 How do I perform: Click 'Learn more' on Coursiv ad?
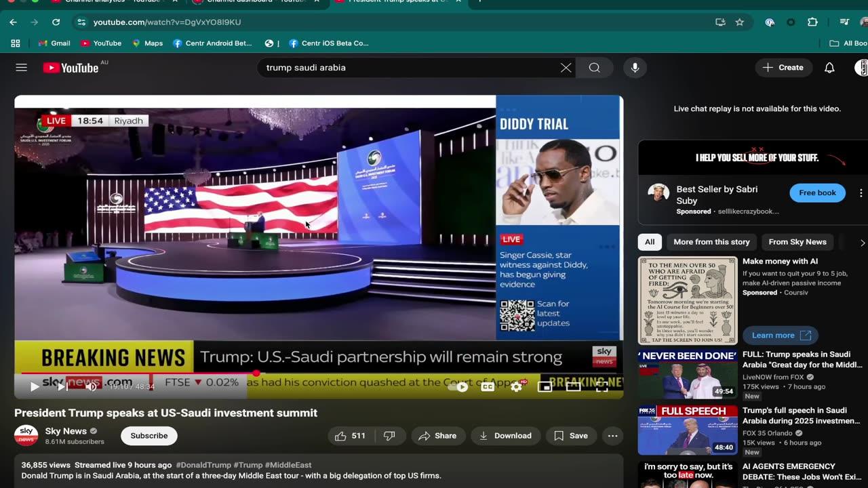(780, 335)
